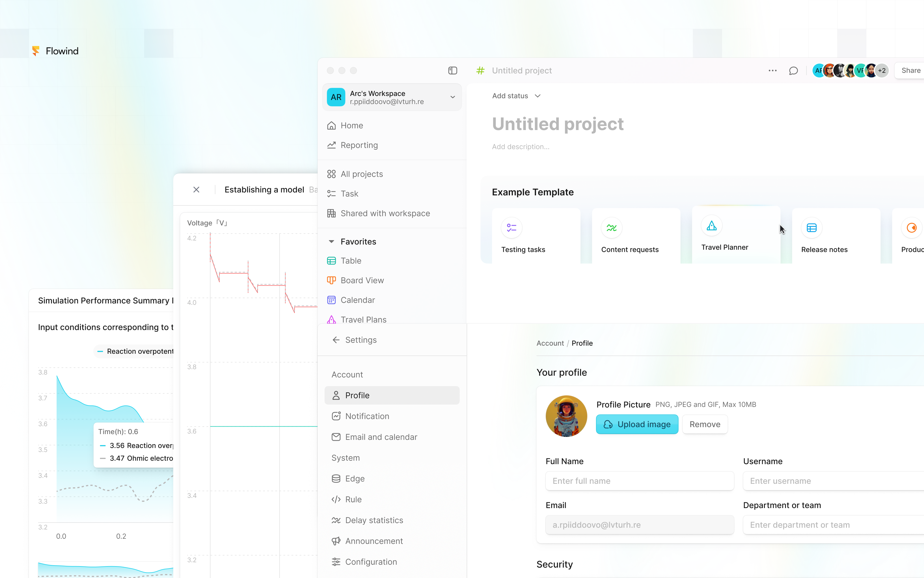Click the Untitled project title bar text

pyautogui.click(x=521, y=71)
